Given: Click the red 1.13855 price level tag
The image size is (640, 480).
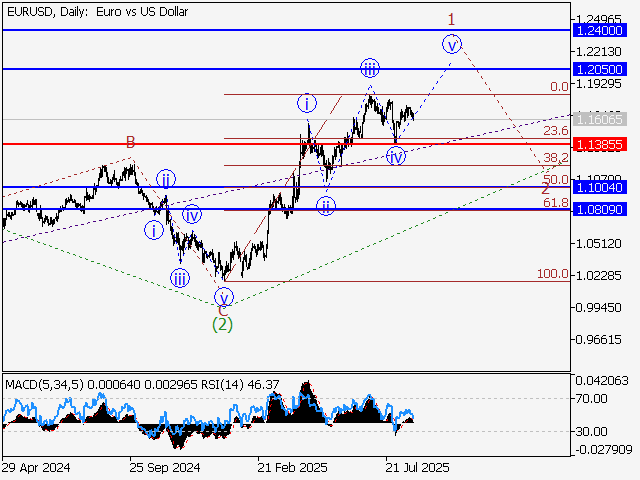Looking at the screenshot, I should 601,144.
